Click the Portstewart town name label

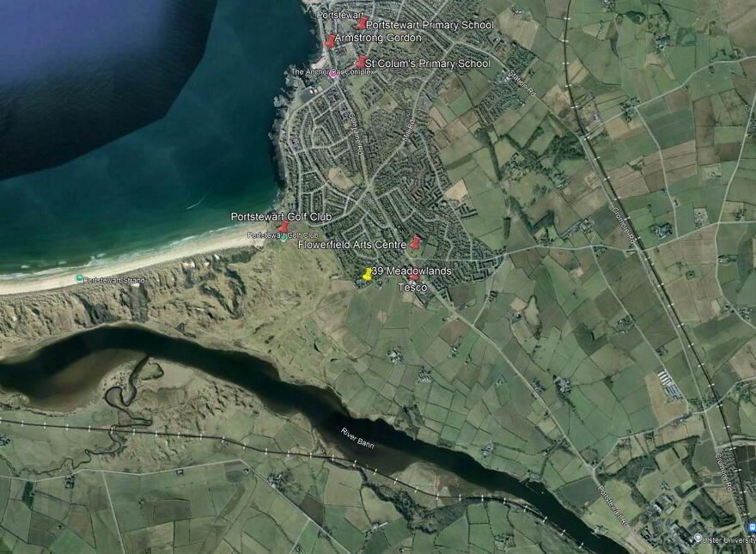tap(339, 15)
